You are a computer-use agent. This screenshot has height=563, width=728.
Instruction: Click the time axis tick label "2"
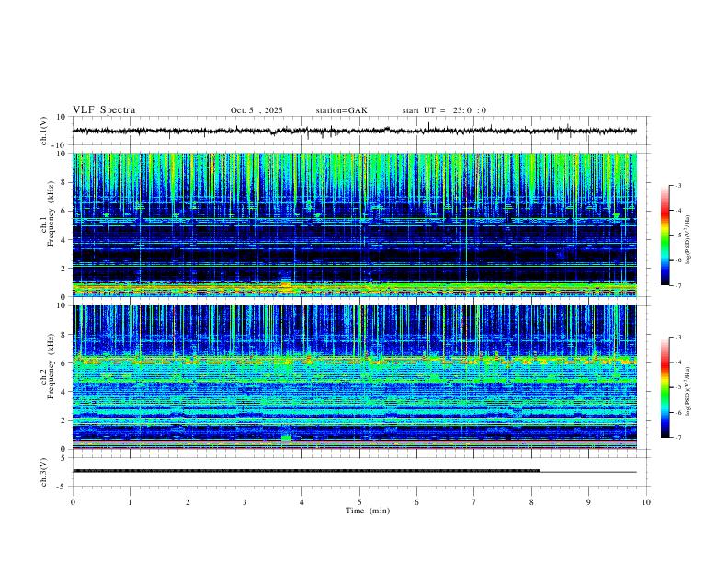(x=188, y=502)
